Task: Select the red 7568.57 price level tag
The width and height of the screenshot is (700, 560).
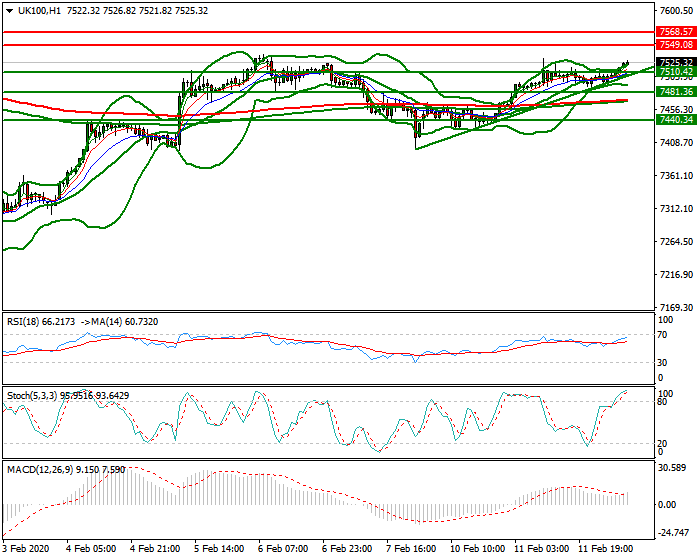Action: click(676, 32)
